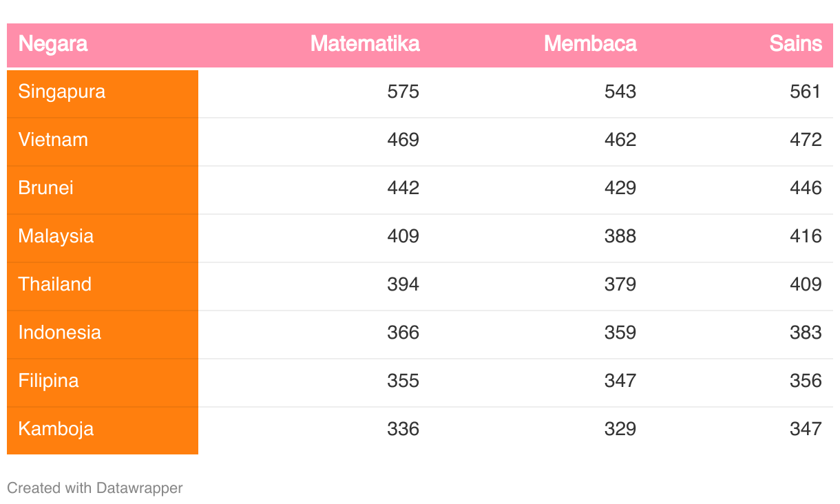Select the Matematika column header
This screenshot has width=840, height=504.
[365, 44]
